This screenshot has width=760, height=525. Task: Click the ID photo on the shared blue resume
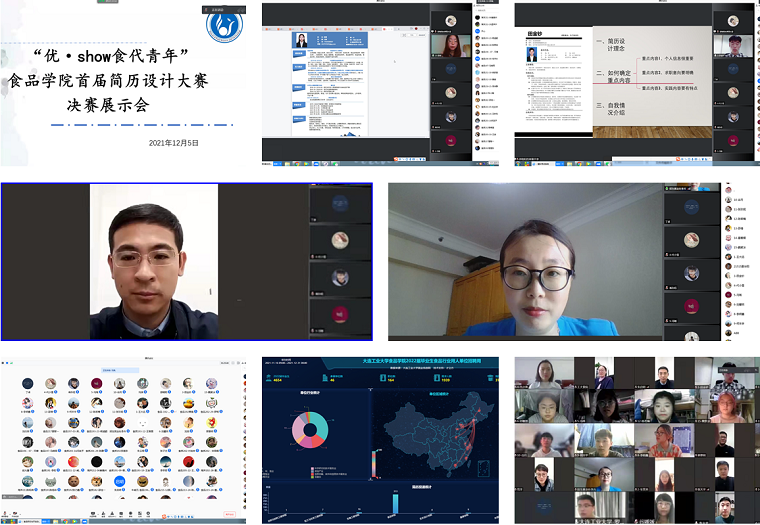(x=301, y=40)
